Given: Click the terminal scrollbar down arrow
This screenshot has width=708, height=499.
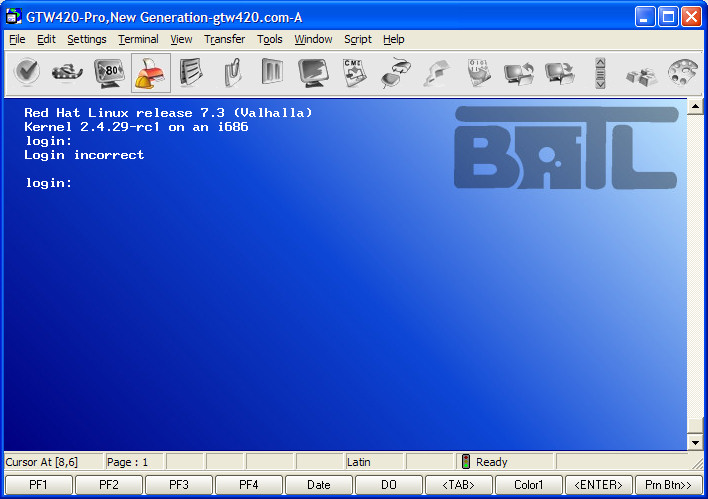Looking at the screenshot, I should tap(695, 441).
